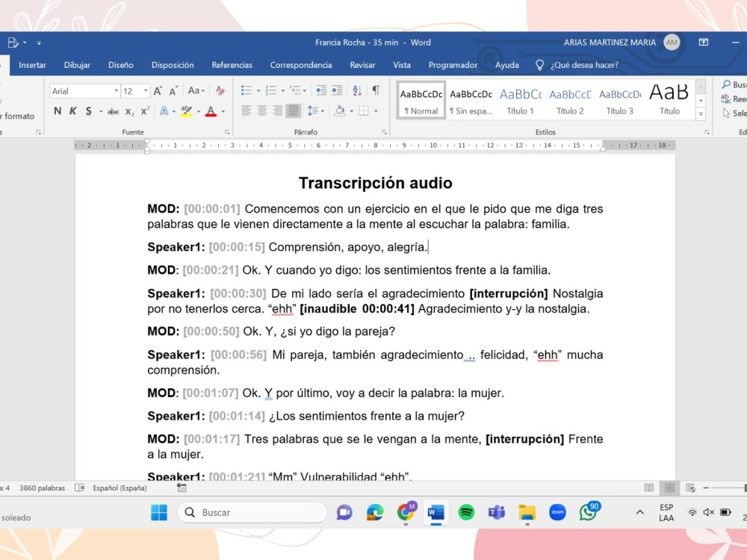Open the Párrafo dialog launcher
Screen dimensions: 747x560
pyautogui.click(x=384, y=132)
